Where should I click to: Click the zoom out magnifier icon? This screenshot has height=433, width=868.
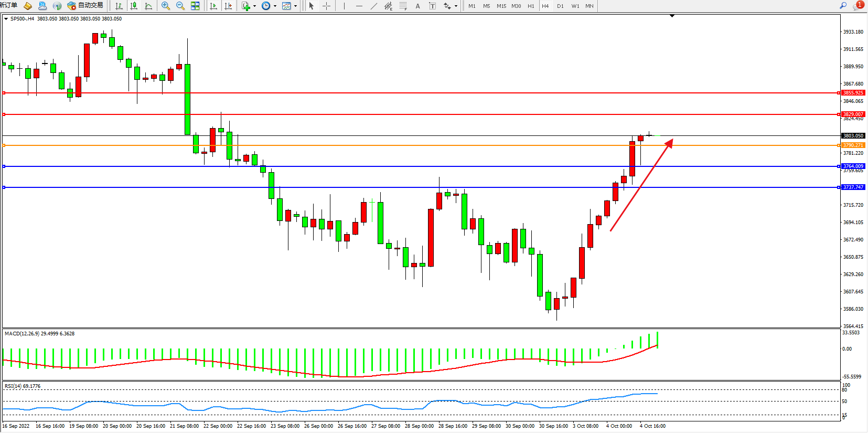coord(180,6)
